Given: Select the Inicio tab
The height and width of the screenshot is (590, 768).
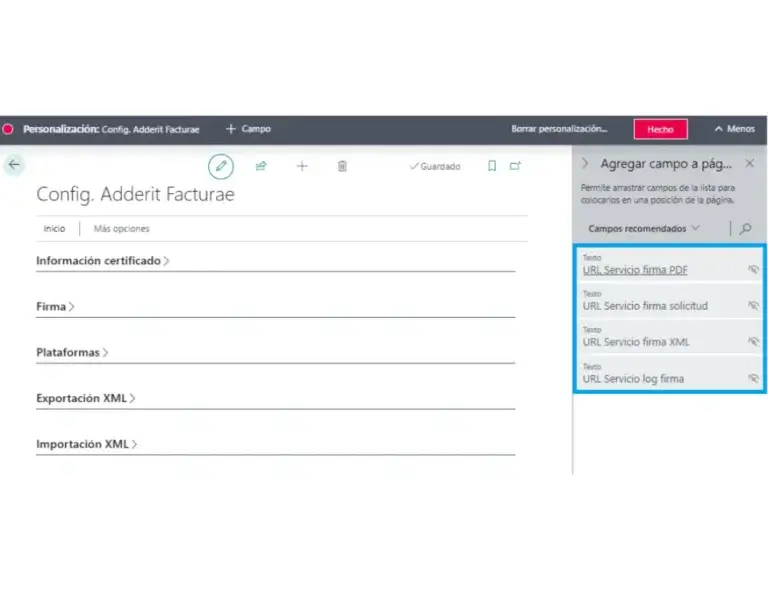Looking at the screenshot, I should (x=54, y=229).
